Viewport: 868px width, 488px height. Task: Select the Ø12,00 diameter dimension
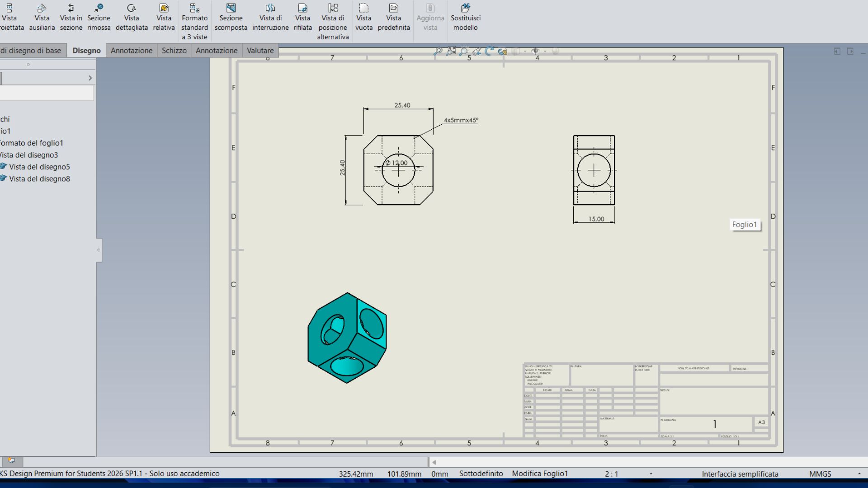pyautogui.click(x=396, y=163)
